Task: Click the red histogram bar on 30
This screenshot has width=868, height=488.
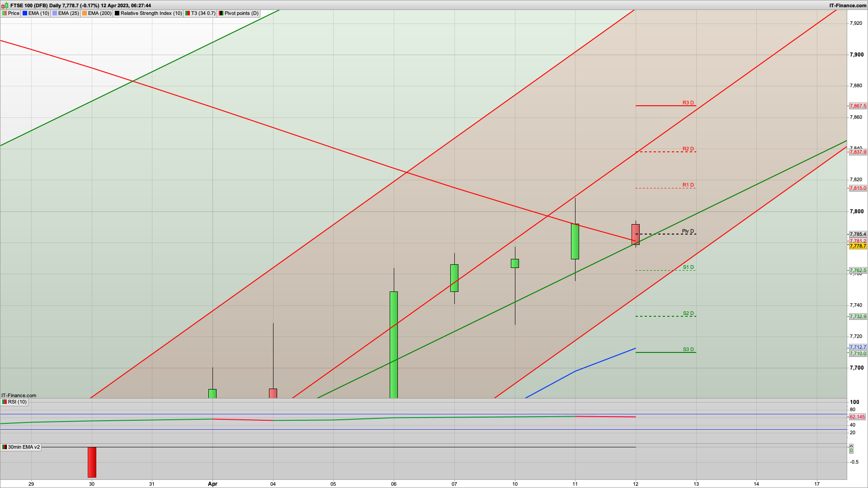Action: coord(92,462)
